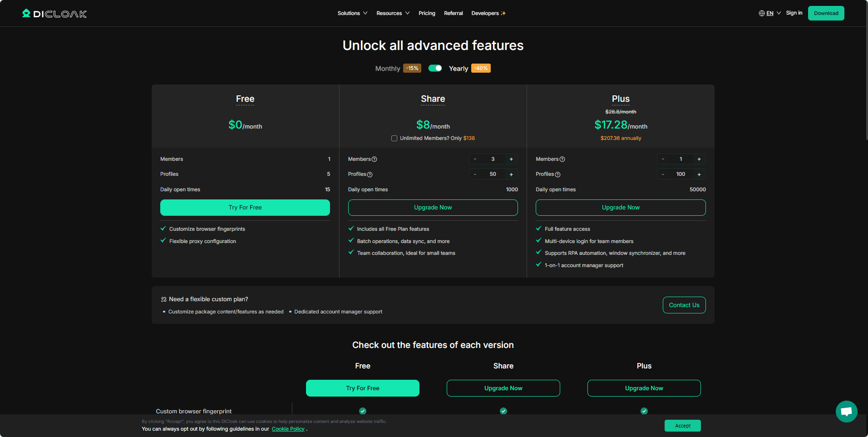Toggle the Monthly/Yearly billing switch
868x437 pixels.
tap(435, 68)
